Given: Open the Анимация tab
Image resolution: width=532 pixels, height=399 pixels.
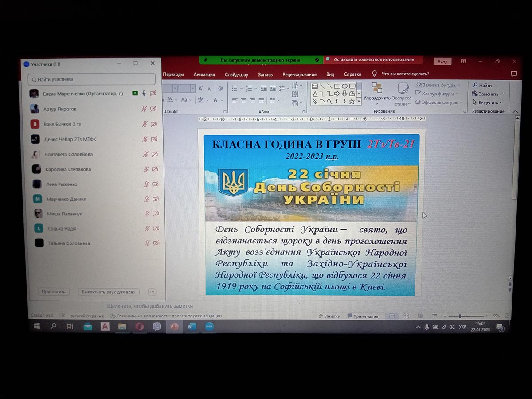Looking at the screenshot, I should click(x=204, y=74).
